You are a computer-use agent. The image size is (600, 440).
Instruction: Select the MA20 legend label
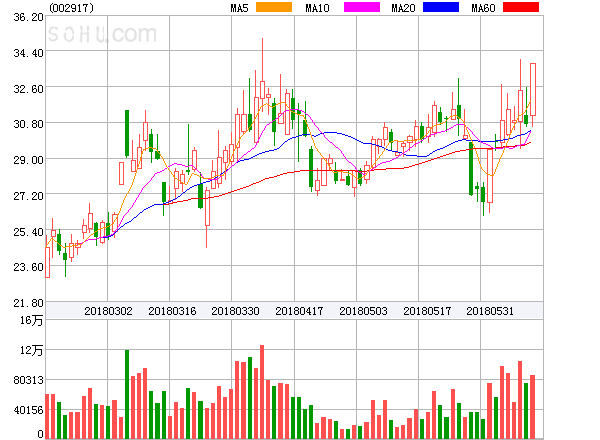click(x=403, y=8)
